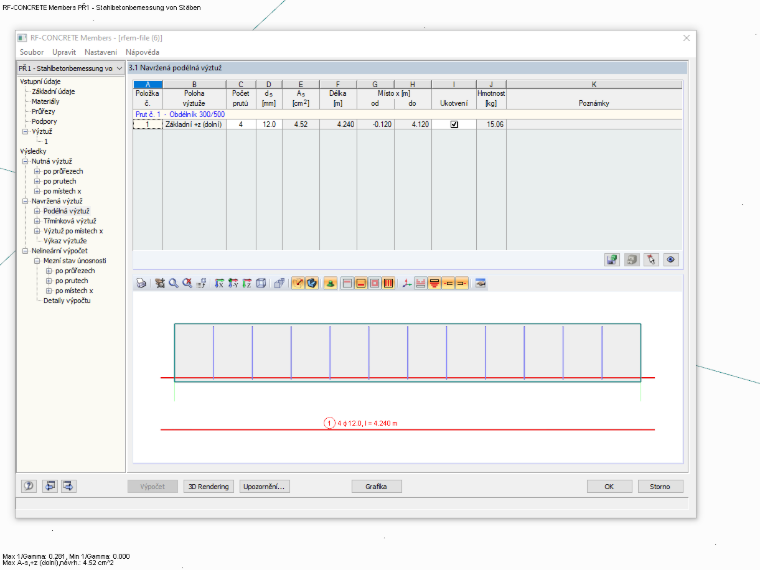Image resolution: width=760 pixels, height=570 pixels.
Task: Open the Nastavení menu
Action: coord(100,52)
